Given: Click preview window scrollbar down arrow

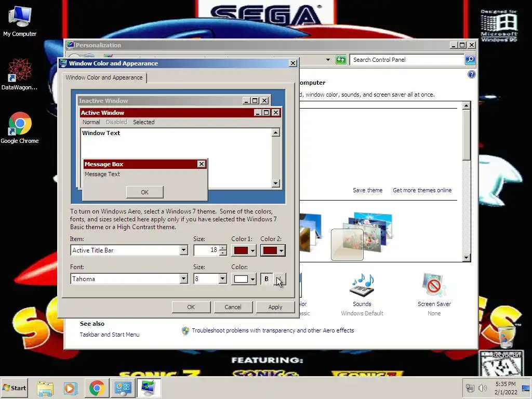Looking at the screenshot, I should (x=276, y=183).
